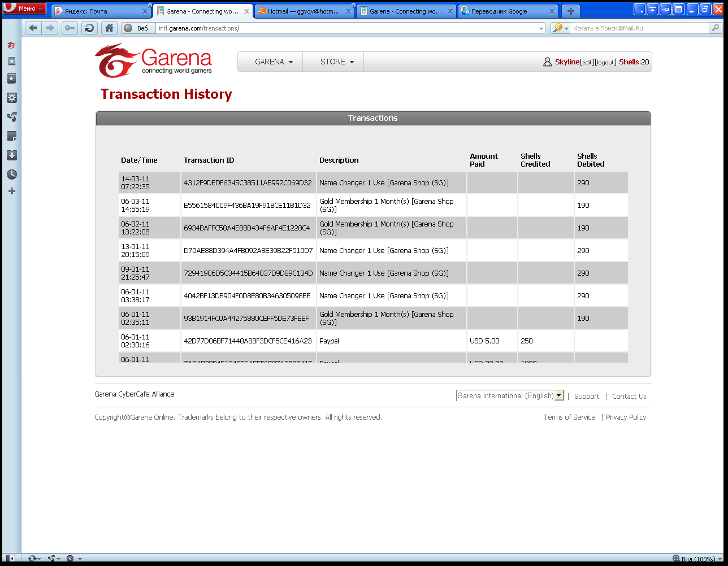The height and width of the screenshot is (566, 728).
Task: Toggle the panel sidebar at bottom-left
Action: [11, 559]
